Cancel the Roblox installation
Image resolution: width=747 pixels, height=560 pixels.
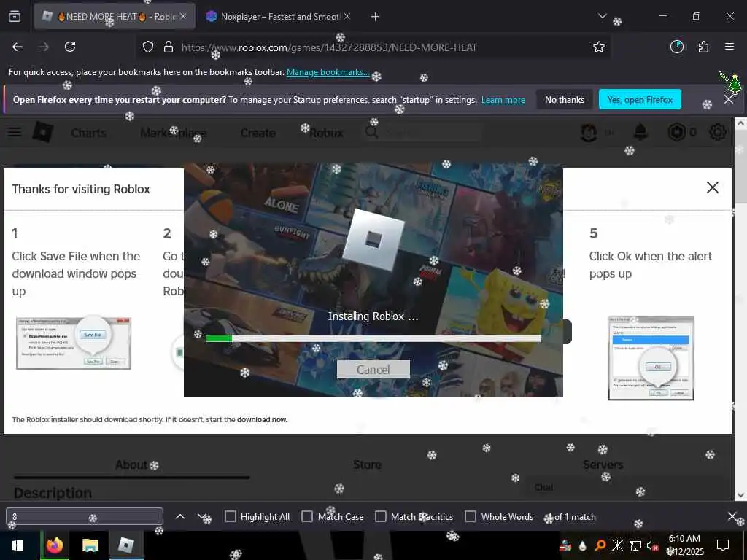tap(373, 370)
